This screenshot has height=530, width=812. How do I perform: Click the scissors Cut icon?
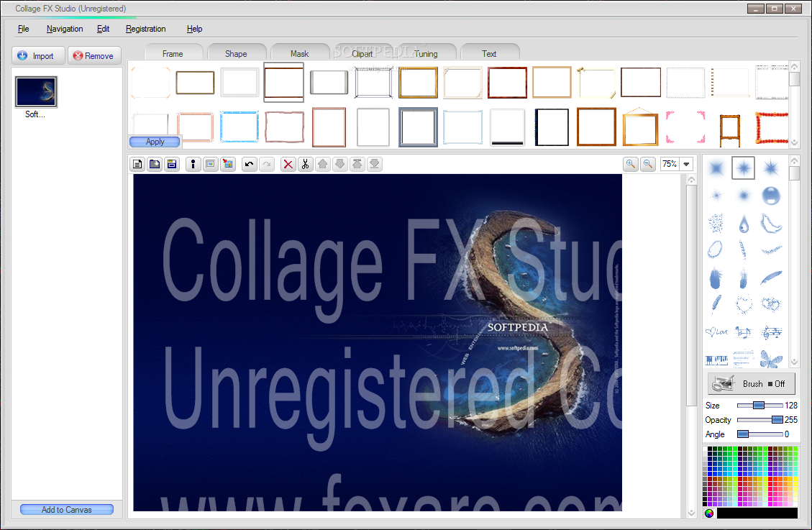coord(306,164)
